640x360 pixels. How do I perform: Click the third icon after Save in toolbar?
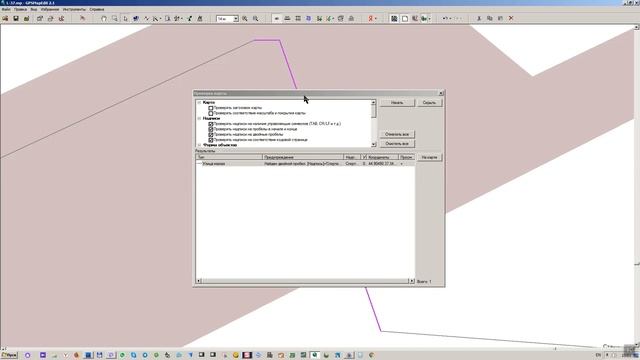click(x=51, y=18)
